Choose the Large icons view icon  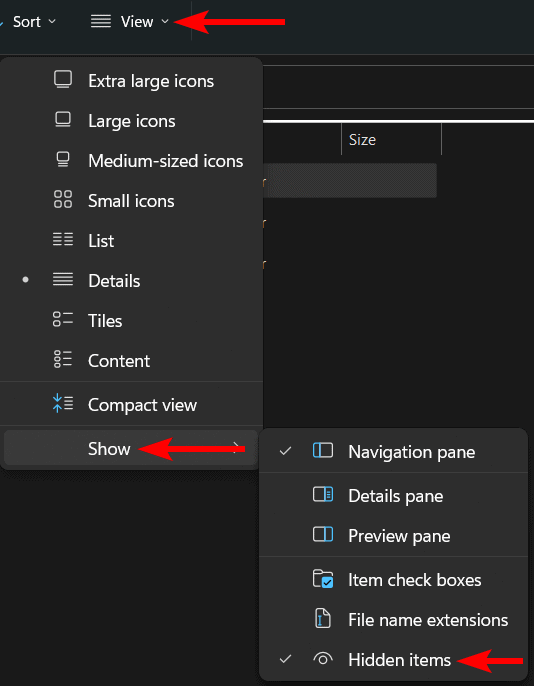point(63,120)
